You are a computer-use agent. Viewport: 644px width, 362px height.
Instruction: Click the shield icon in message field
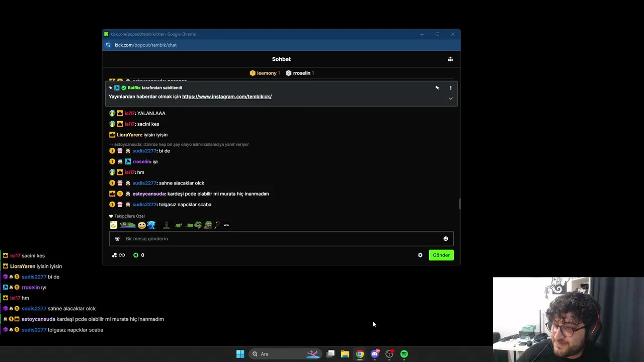(x=117, y=239)
